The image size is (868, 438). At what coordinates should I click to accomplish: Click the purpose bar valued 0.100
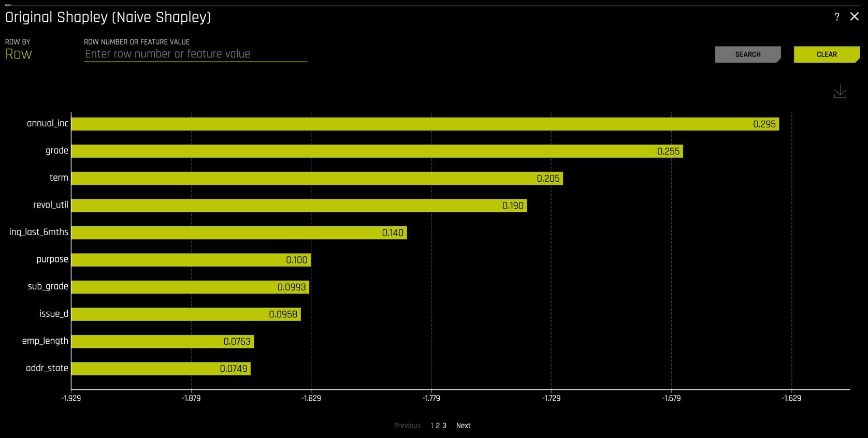(191, 260)
